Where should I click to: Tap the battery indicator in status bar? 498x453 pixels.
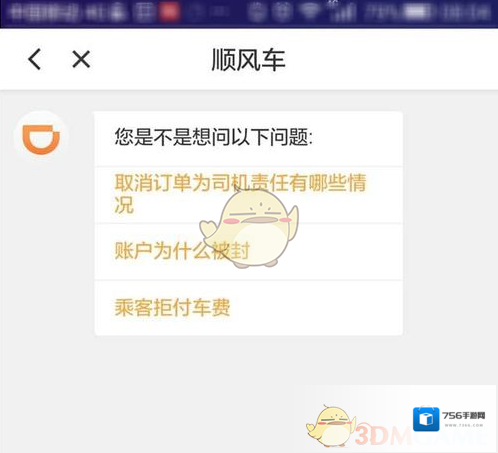click(x=417, y=12)
